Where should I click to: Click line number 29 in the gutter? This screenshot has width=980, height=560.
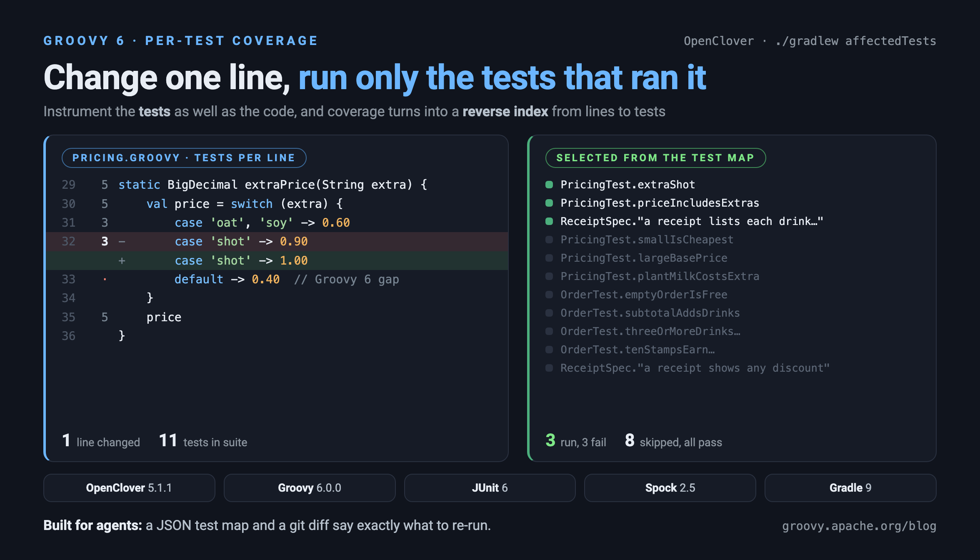pos(69,185)
